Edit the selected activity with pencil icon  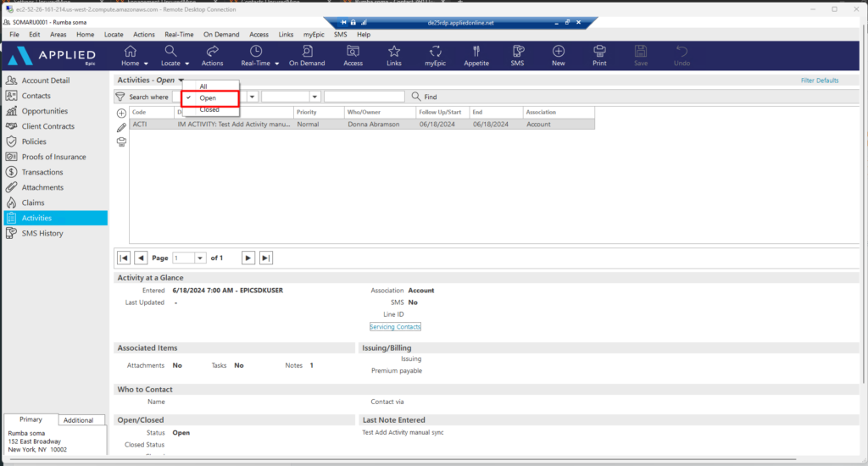point(122,127)
